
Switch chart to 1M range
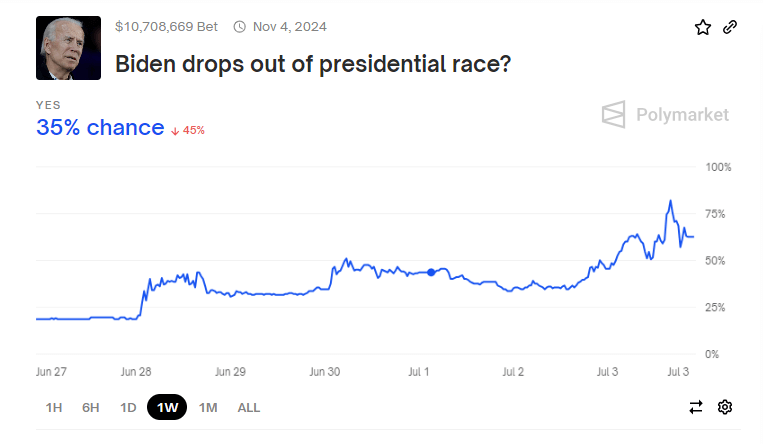(x=208, y=407)
